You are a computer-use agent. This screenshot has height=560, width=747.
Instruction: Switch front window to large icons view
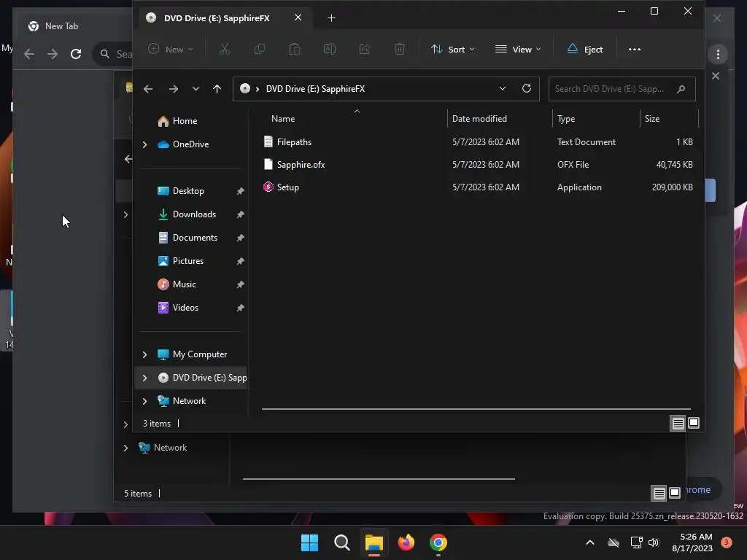point(694,423)
